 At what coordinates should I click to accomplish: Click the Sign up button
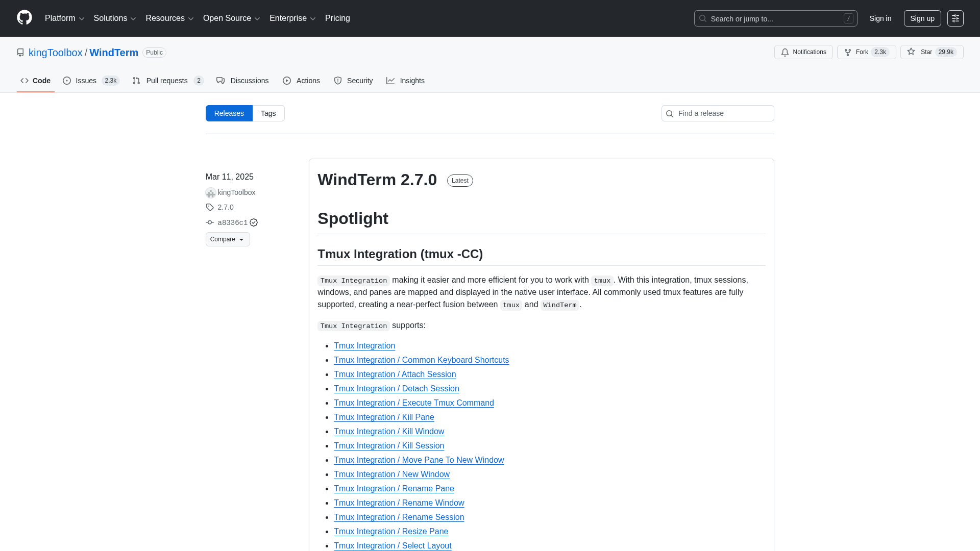922,18
